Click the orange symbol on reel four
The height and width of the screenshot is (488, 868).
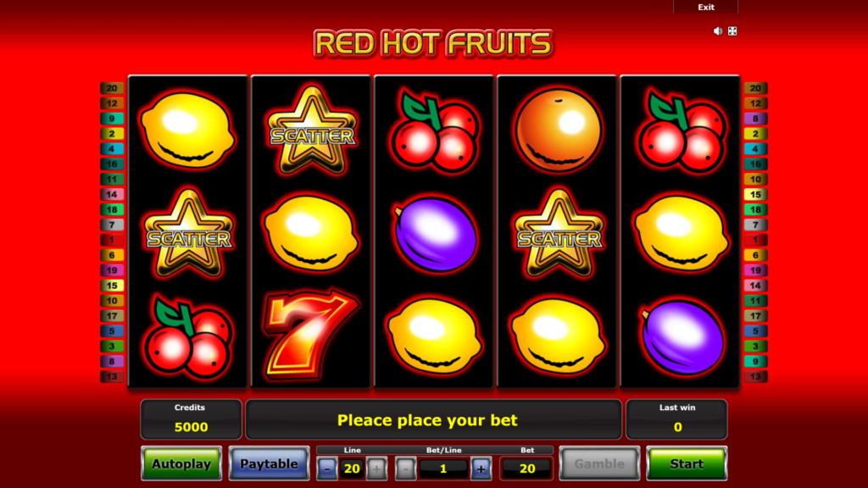[x=558, y=129]
